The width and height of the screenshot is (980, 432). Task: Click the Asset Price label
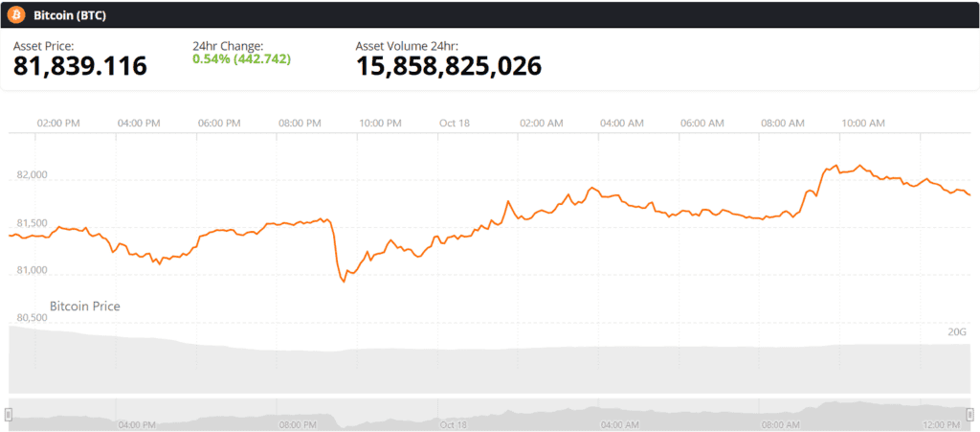point(44,46)
